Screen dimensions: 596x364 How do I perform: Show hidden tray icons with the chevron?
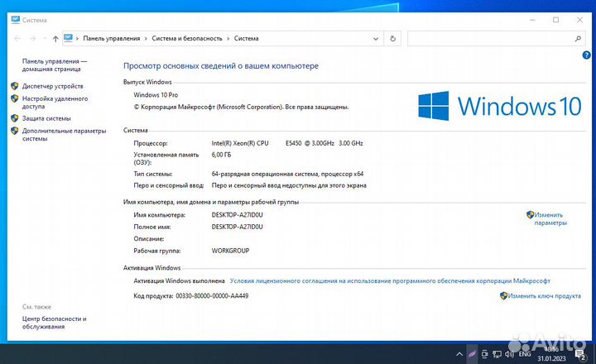(459, 354)
